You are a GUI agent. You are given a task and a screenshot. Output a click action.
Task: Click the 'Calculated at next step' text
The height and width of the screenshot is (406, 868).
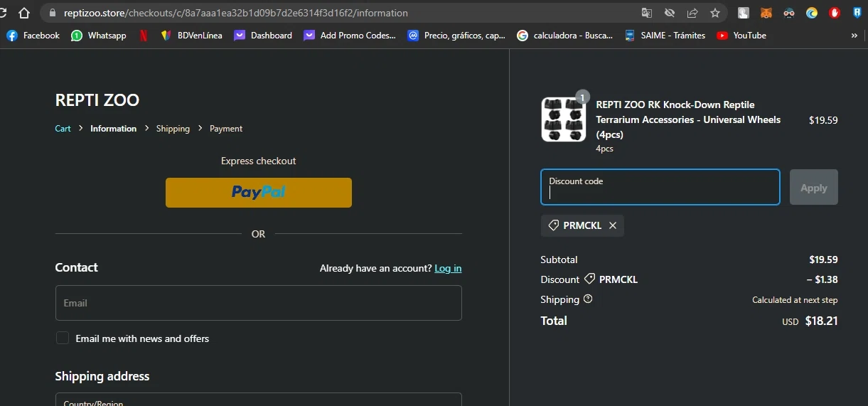(795, 300)
